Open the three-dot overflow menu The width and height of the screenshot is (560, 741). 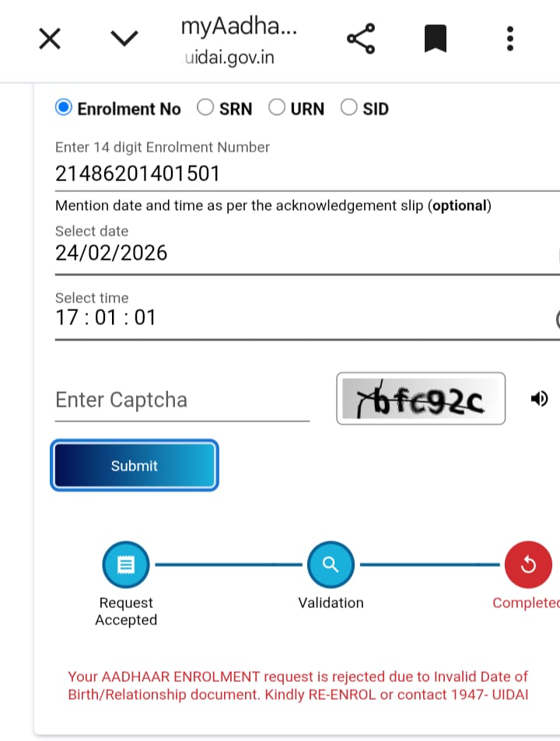[x=509, y=38]
